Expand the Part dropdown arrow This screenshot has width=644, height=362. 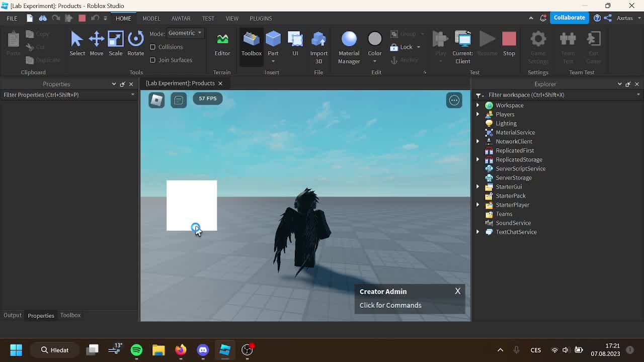tap(273, 61)
